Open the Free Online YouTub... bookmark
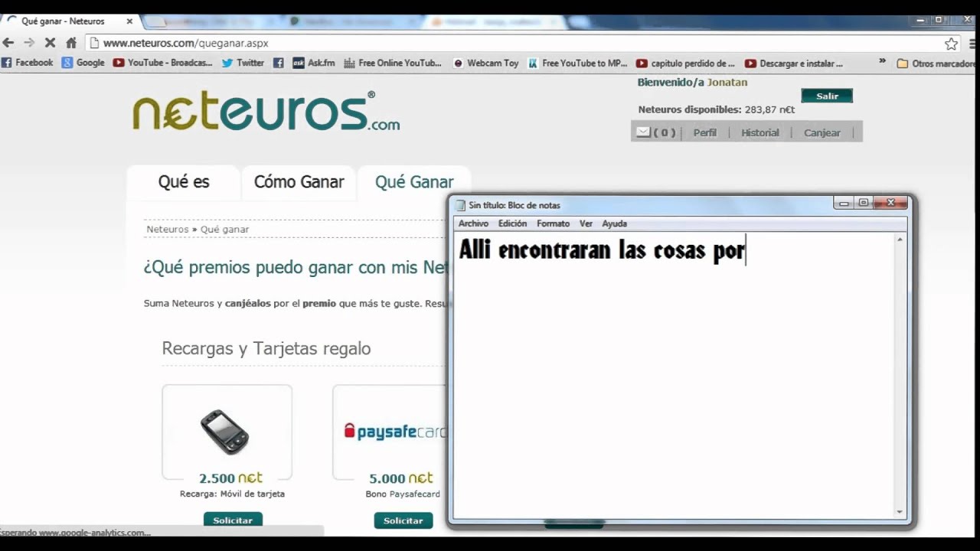980x551 pixels. pos(394,63)
